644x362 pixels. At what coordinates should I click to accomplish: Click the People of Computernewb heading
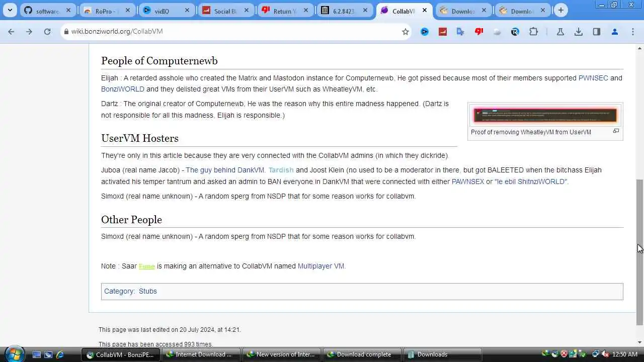(159, 61)
